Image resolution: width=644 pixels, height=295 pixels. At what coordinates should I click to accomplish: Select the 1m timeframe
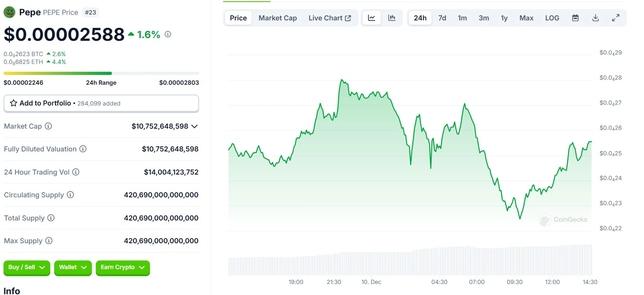pyautogui.click(x=462, y=18)
